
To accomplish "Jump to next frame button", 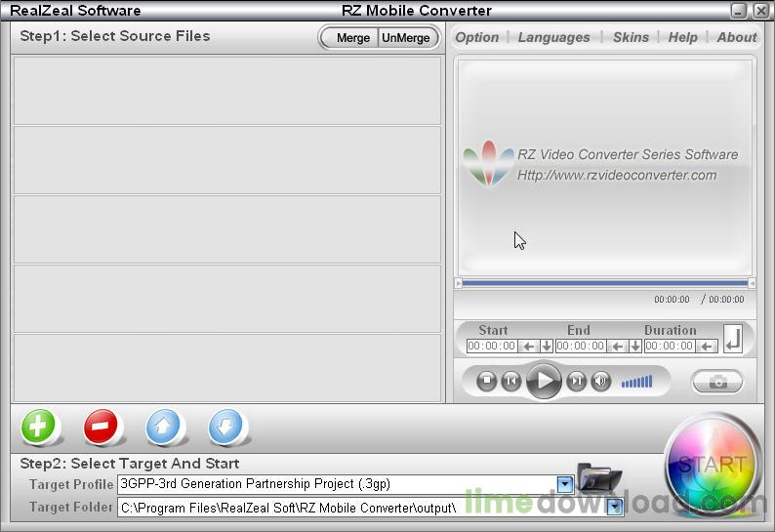I will 576,382.
